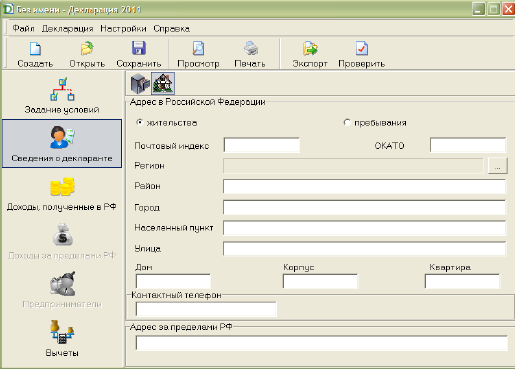515x369 pixels.
Task: Select the жительства radio button
Action: 140,122
